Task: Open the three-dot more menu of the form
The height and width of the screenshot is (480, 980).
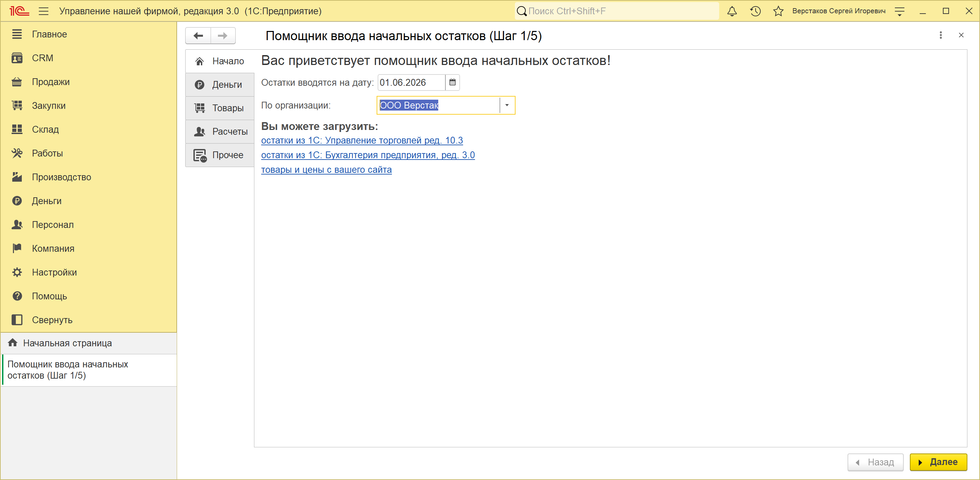Action: pos(941,35)
